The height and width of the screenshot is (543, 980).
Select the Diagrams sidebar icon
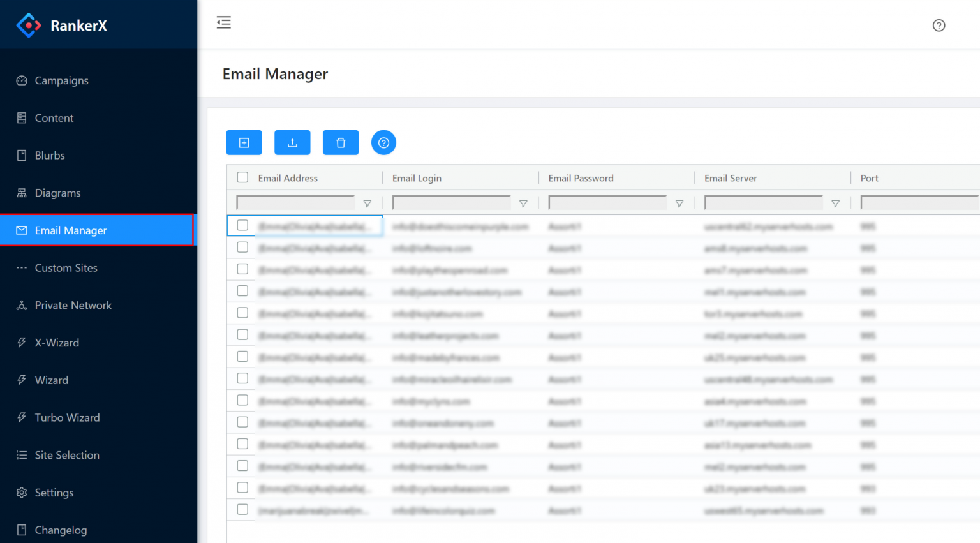(21, 193)
